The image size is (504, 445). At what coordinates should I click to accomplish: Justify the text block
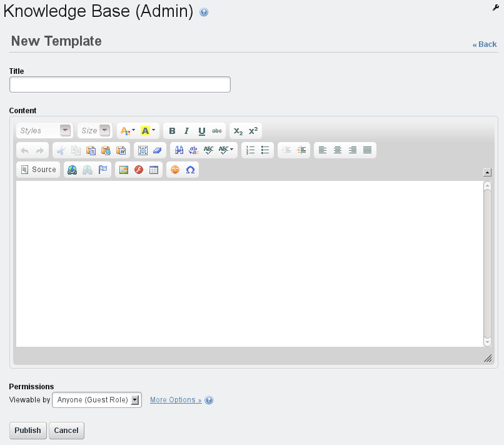coord(368,150)
